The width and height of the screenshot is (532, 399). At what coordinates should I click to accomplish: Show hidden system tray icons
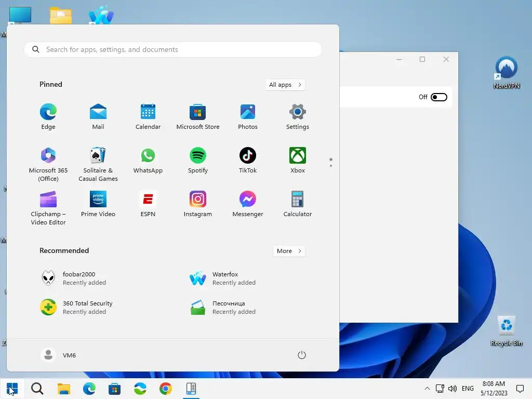click(x=427, y=389)
